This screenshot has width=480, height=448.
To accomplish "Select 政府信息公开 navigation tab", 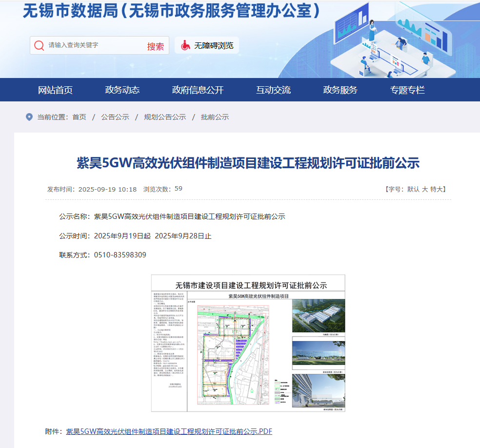I will pyautogui.click(x=198, y=90).
